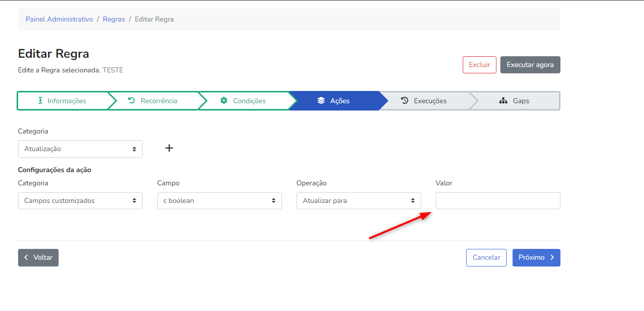
Task: Click the layers icon in Ações step
Action: click(x=321, y=101)
